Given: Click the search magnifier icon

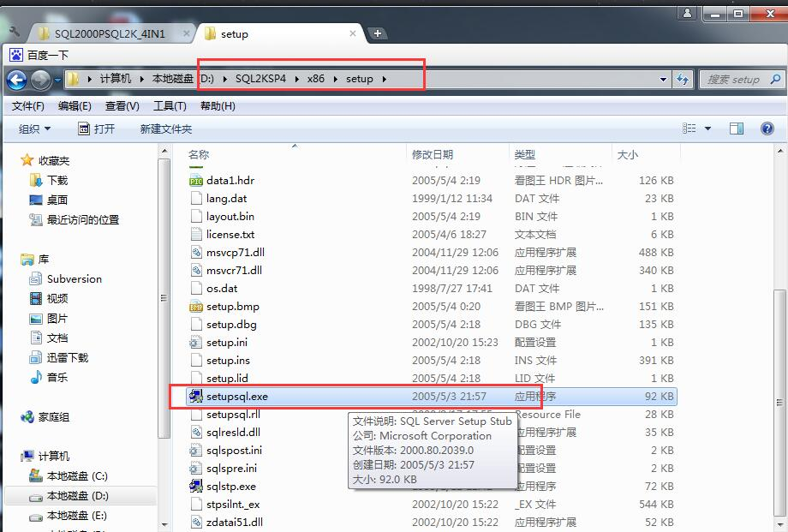Looking at the screenshot, I should tap(775, 79).
